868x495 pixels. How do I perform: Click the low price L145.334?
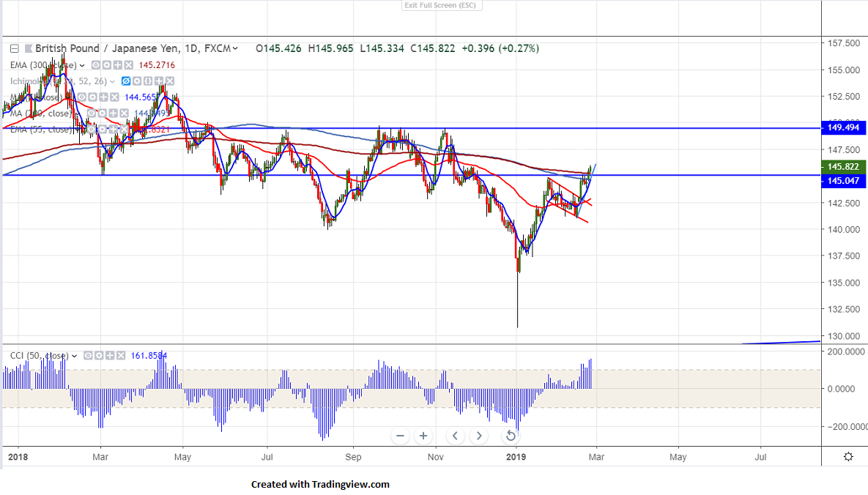coord(382,49)
